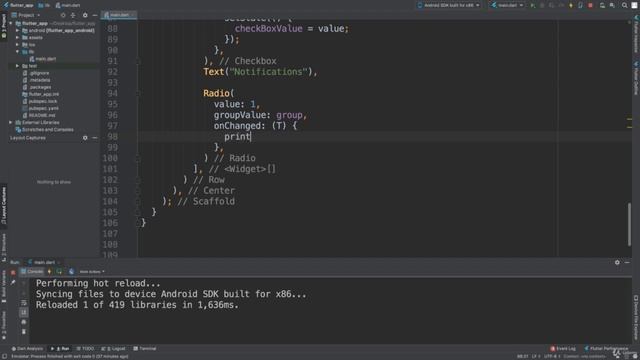
Task: Open the TODO tool window
Action: click(x=85, y=349)
